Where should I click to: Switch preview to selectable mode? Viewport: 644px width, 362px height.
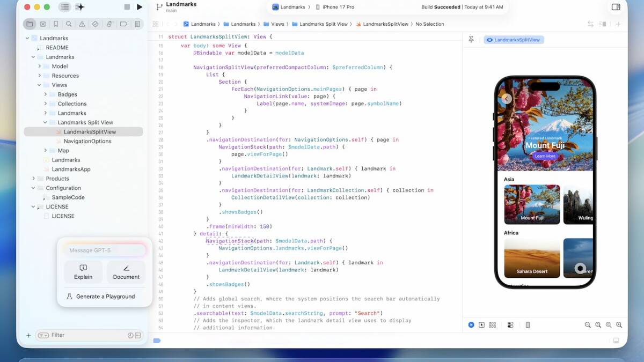tap(481, 325)
